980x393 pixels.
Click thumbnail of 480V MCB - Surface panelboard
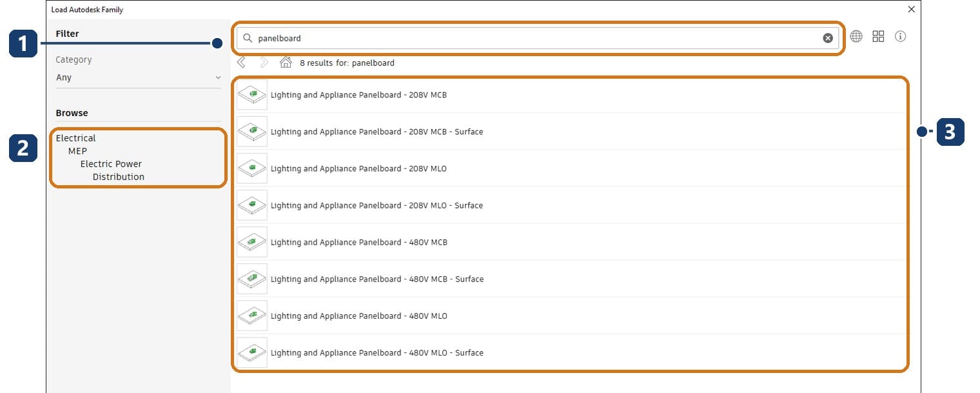click(x=252, y=279)
